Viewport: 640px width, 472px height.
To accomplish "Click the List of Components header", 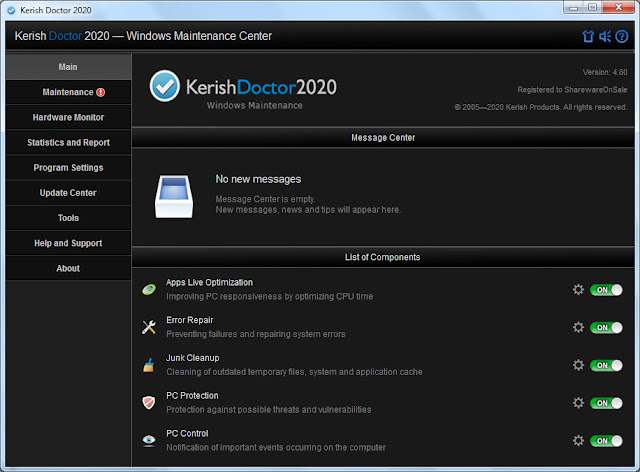I will 383,257.
